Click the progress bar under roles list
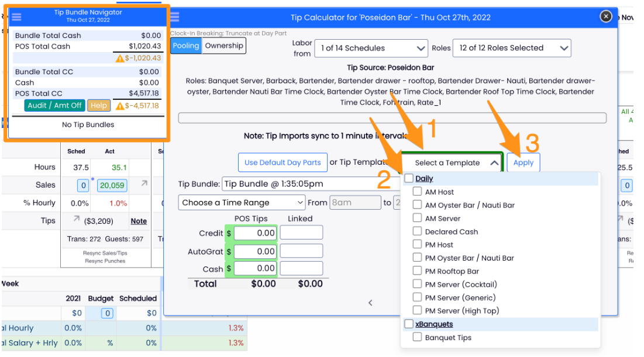Image resolution: width=644 pixels, height=357 pixels. (x=392, y=118)
